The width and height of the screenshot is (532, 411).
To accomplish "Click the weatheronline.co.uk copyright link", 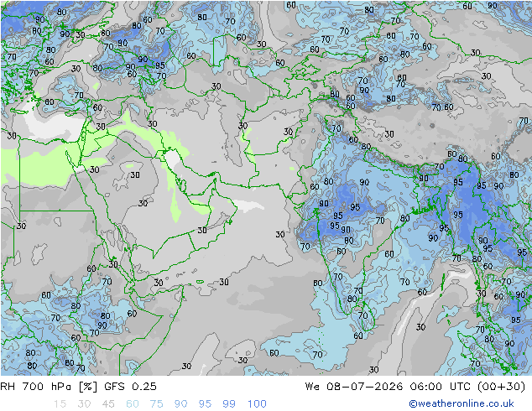I will [462, 403].
